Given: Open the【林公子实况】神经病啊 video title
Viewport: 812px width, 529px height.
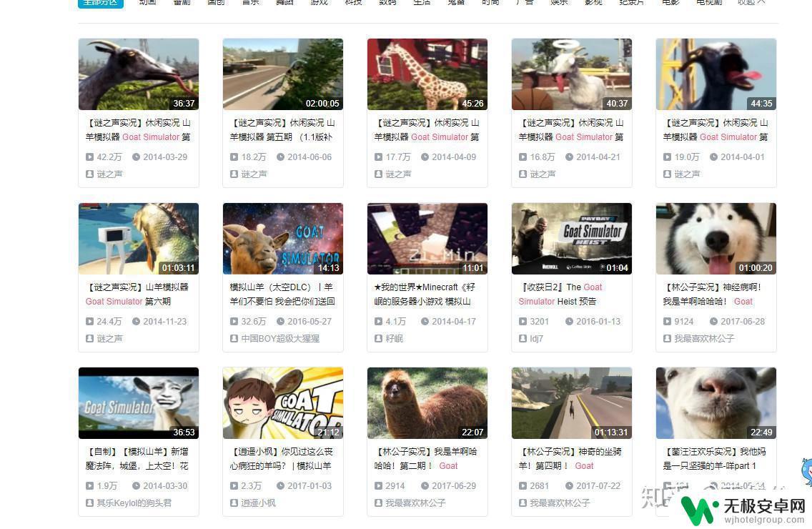Looking at the screenshot, I should [x=713, y=295].
